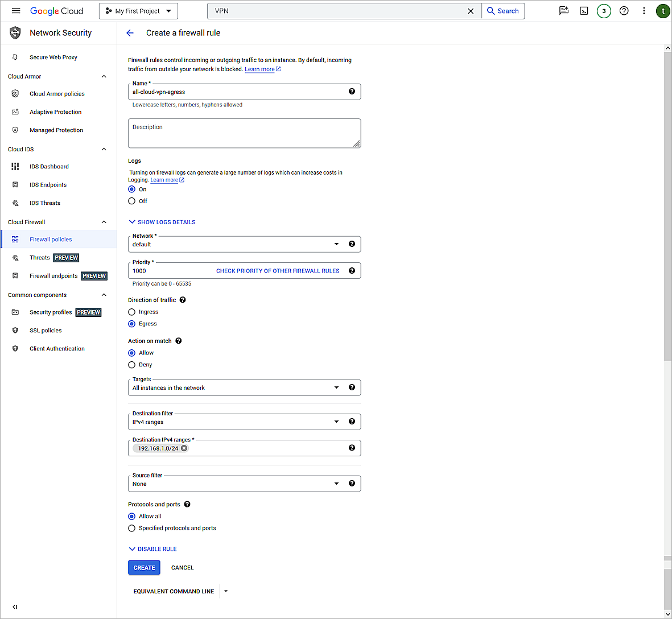Click the CREATE button
This screenshot has width=672, height=619.
(x=144, y=567)
